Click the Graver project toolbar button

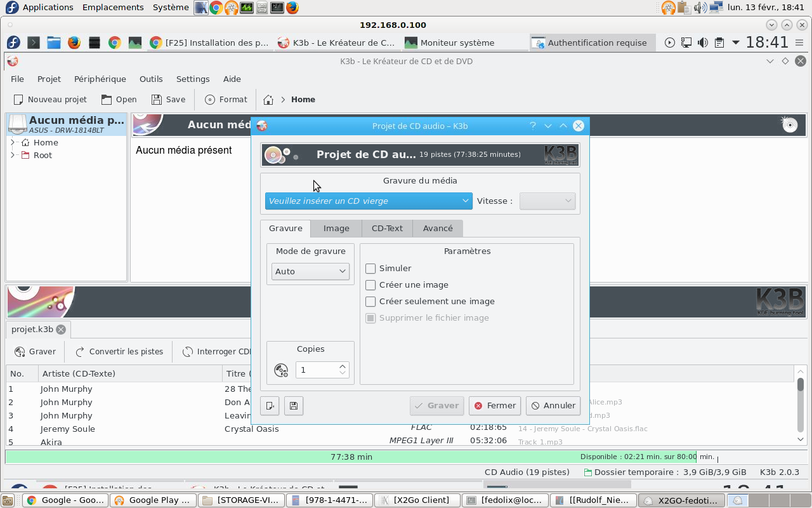(x=36, y=351)
